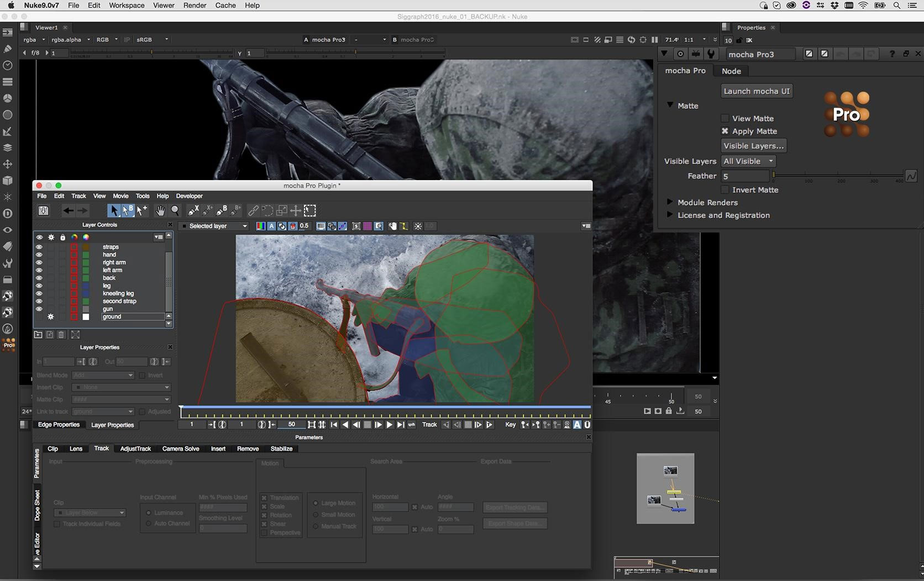Click the save project icon in mocha toolbar
The height and width of the screenshot is (581, 924).
(43, 210)
